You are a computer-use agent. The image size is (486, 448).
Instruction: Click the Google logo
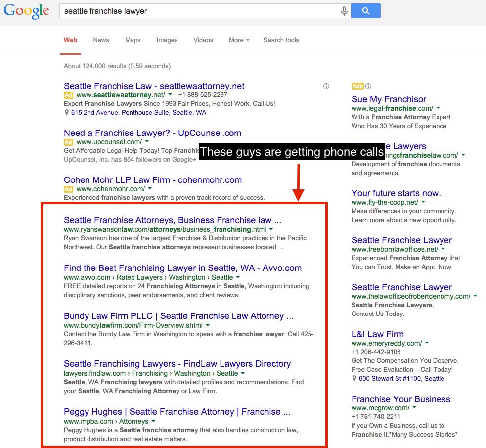26,11
